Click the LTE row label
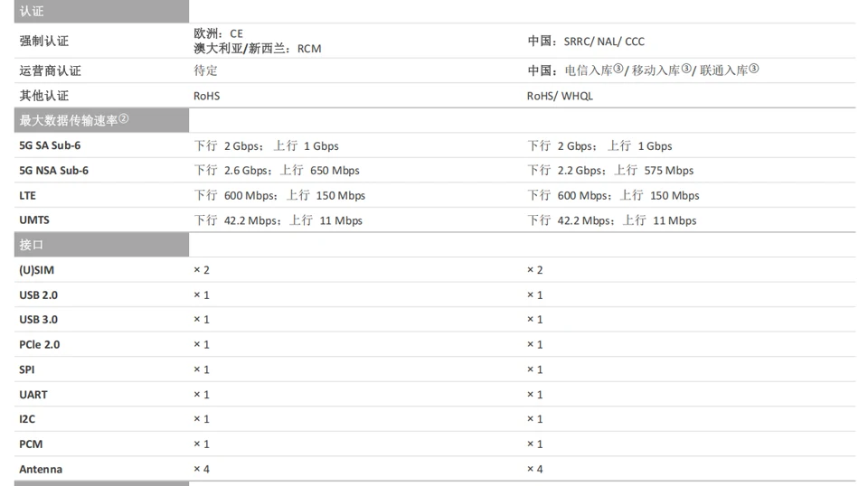868x486 pixels. (x=28, y=195)
